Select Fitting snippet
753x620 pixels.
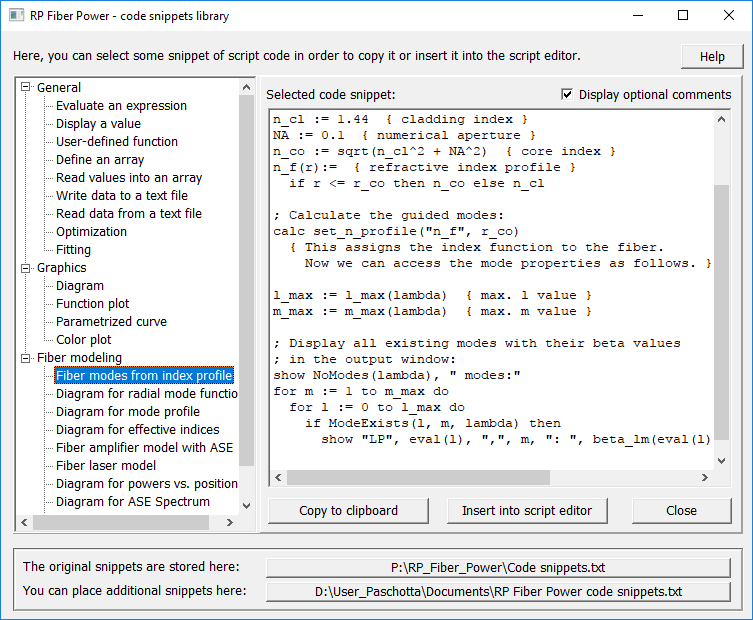(73, 250)
